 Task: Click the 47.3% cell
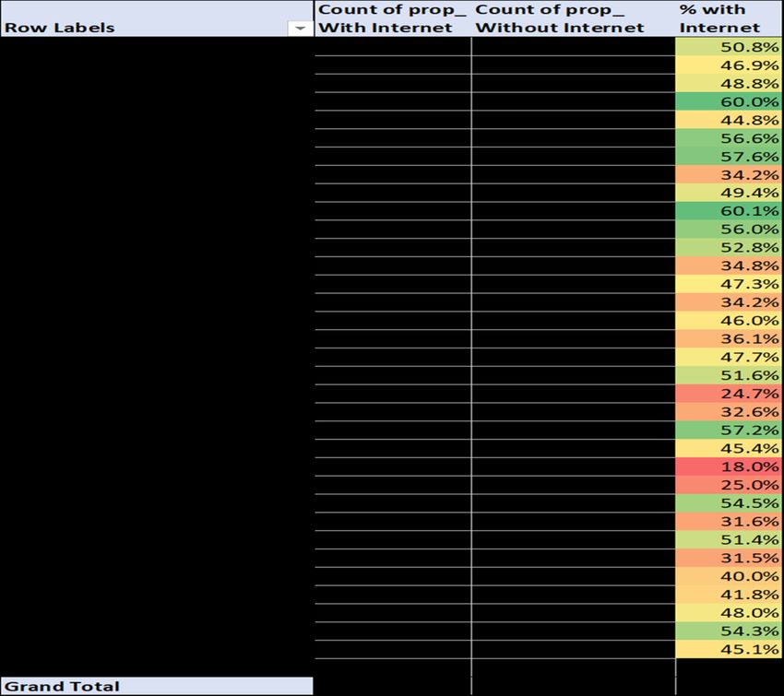pyautogui.click(x=728, y=284)
